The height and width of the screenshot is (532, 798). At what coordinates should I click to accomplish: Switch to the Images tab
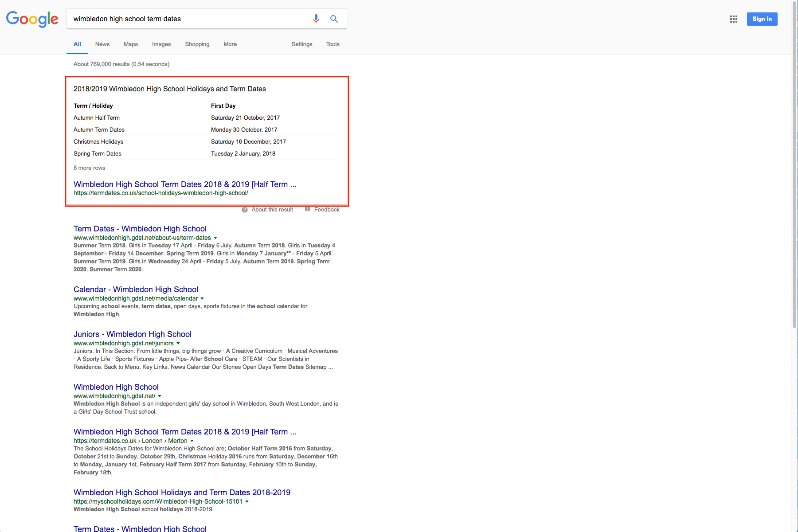pyautogui.click(x=161, y=44)
